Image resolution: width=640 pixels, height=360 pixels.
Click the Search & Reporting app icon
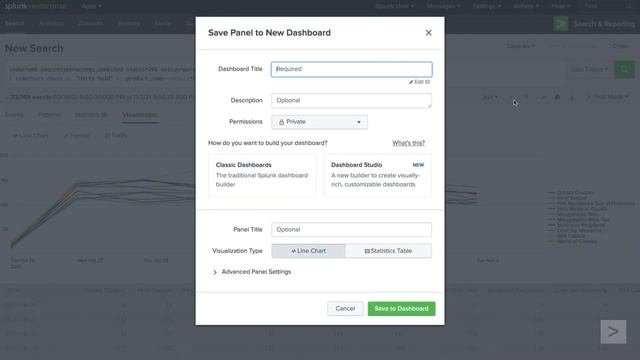click(x=561, y=24)
